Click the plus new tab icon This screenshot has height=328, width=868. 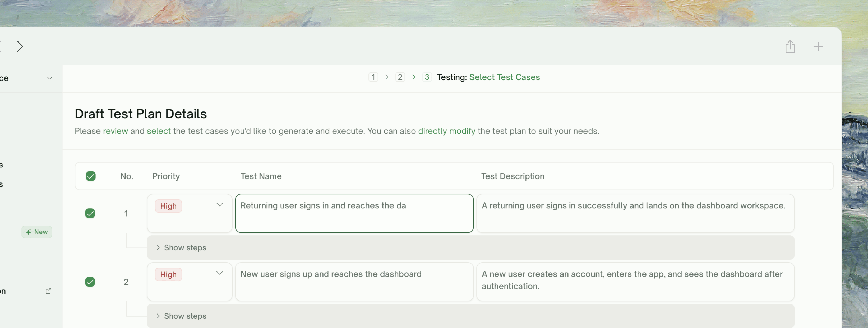[x=818, y=46]
